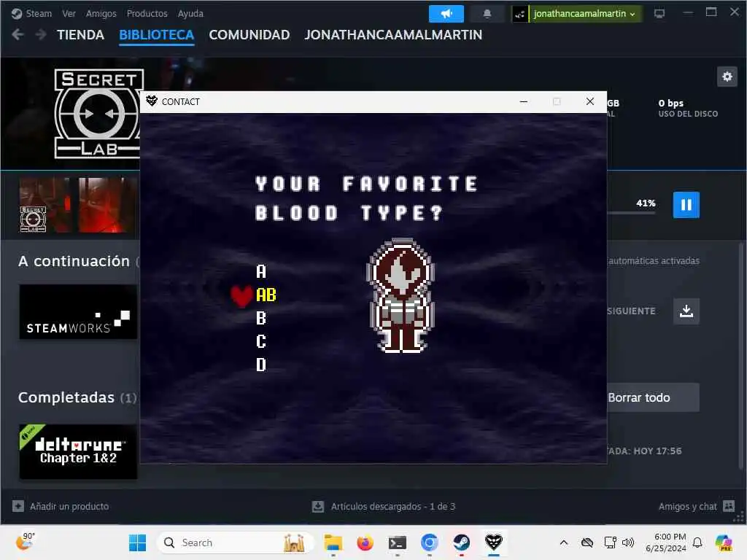This screenshot has height=560, width=747.
Task: Click the download icon next to SIGUIENTE
Action: click(686, 311)
